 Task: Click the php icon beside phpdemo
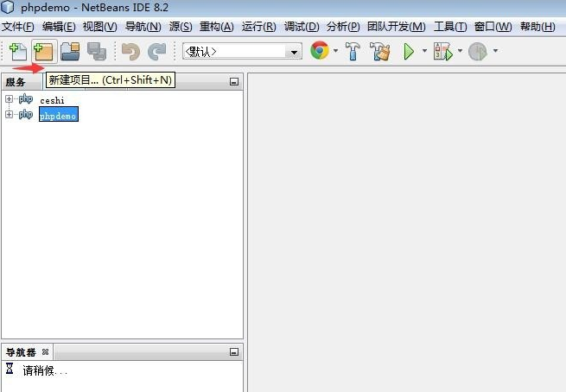click(26, 114)
